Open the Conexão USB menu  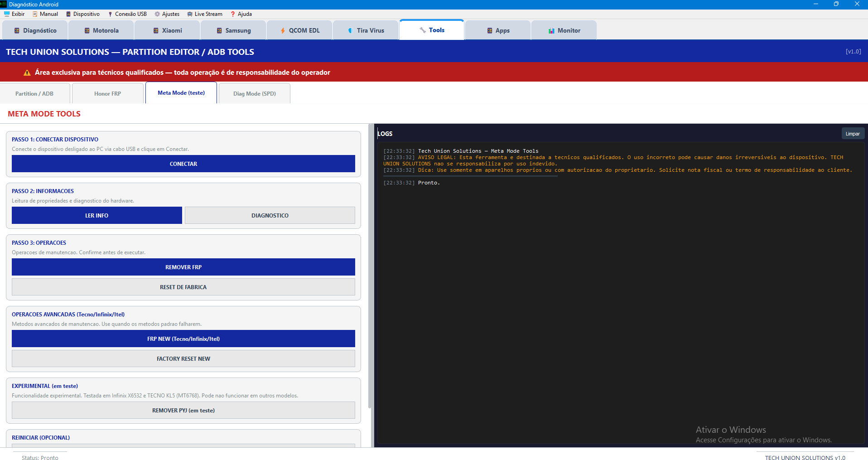127,14
